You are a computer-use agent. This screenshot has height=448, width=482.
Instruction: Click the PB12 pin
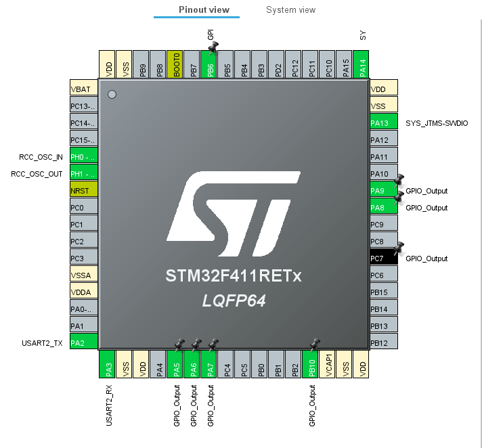pos(384,341)
